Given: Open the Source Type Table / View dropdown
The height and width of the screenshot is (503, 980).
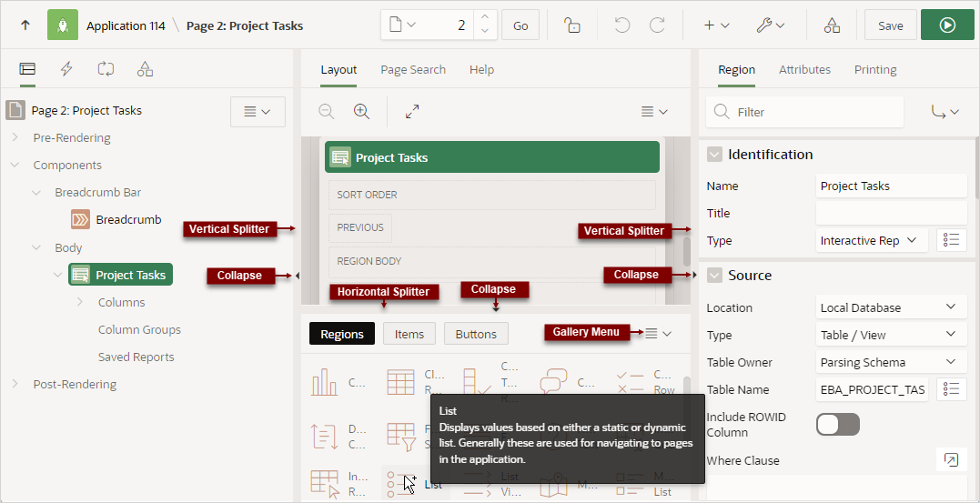Looking at the screenshot, I should point(891,335).
